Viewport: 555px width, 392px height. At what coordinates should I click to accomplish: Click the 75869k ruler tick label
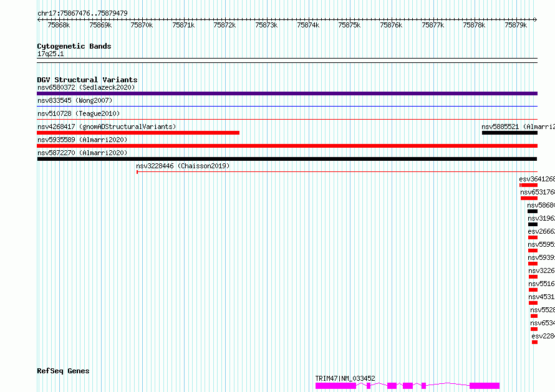pyautogui.click(x=100, y=25)
